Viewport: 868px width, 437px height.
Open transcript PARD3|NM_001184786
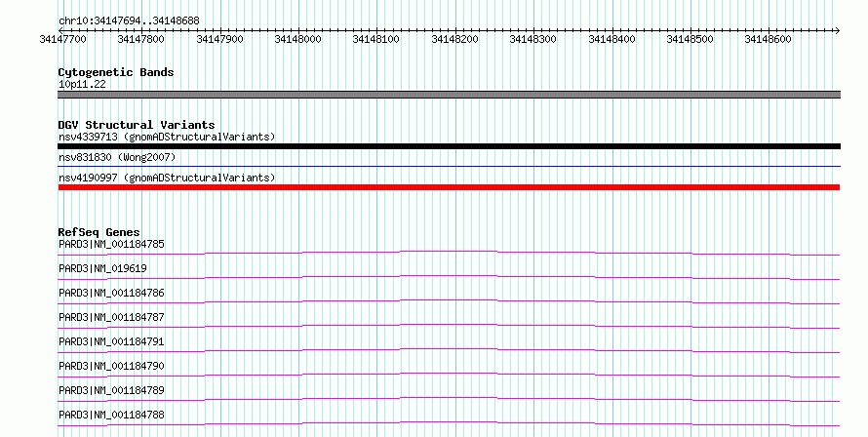111,293
